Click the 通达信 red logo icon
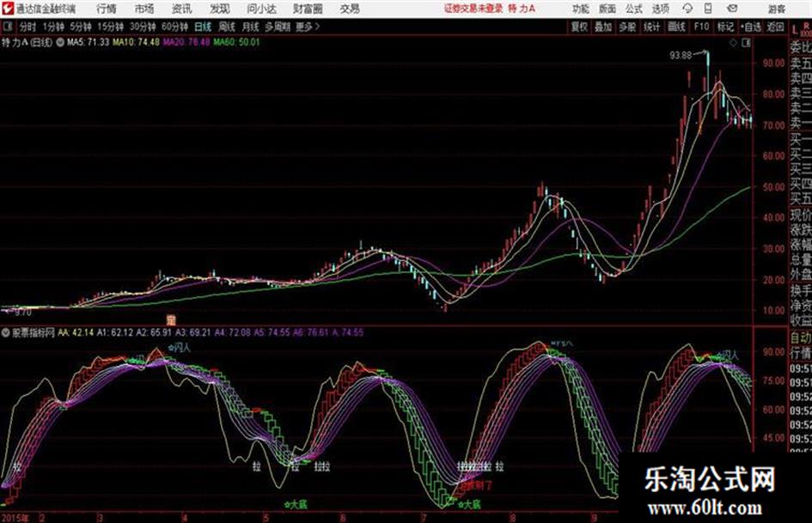Screen dimensions: 812x523 click(8, 9)
